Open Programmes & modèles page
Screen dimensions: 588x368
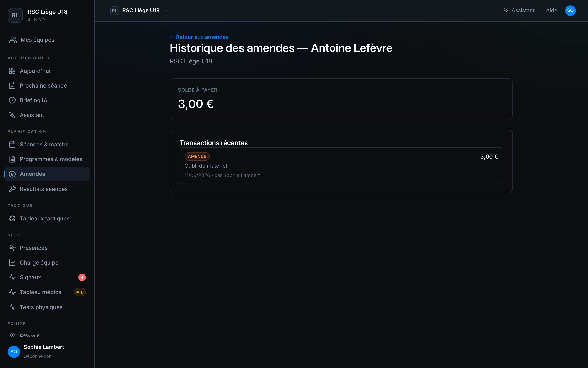pos(47,159)
